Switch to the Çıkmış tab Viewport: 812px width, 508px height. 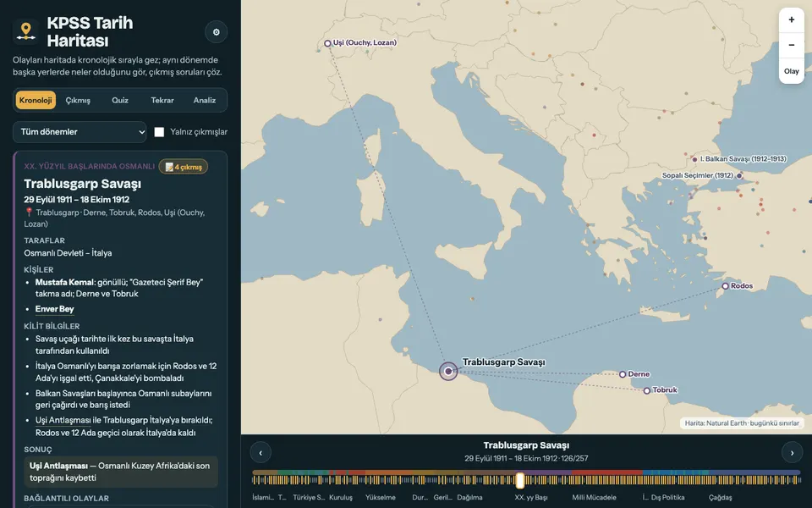78,100
